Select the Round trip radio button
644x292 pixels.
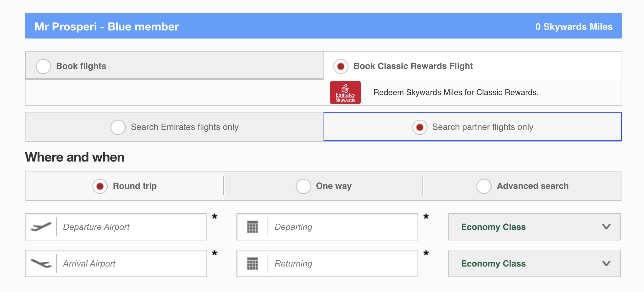[100, 186]
